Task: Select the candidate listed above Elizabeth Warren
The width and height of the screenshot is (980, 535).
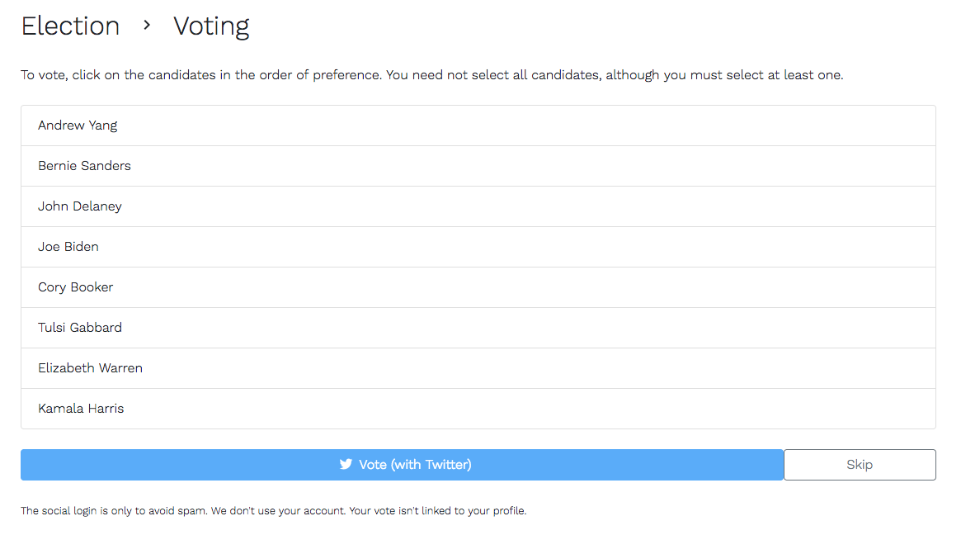Action: [80, 328]
